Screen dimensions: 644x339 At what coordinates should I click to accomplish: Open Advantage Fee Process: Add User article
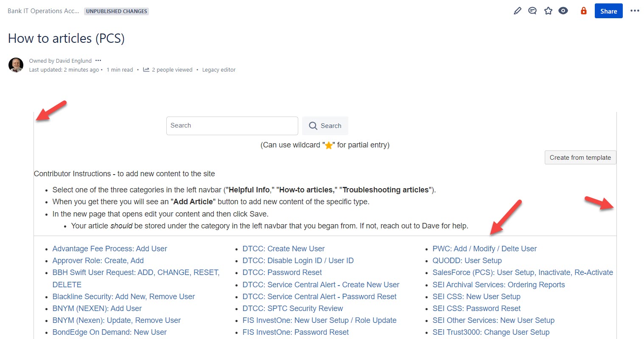point(109,249)
